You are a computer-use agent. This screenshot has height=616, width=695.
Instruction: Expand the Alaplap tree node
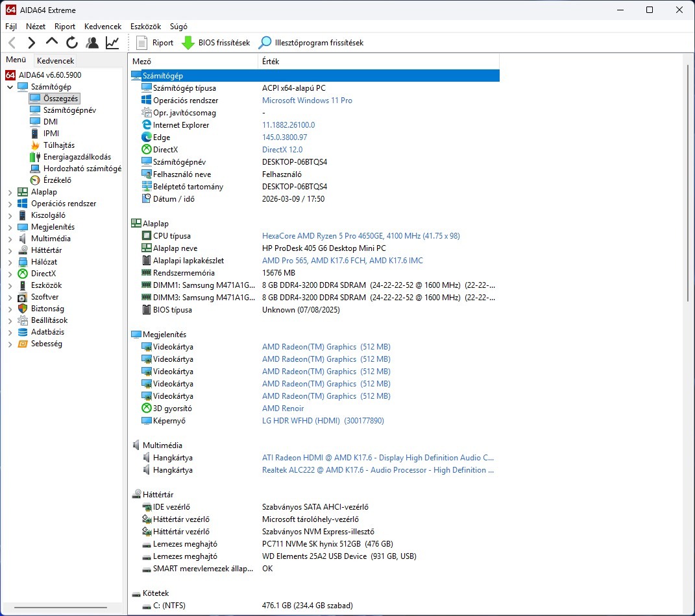[10, 192]
